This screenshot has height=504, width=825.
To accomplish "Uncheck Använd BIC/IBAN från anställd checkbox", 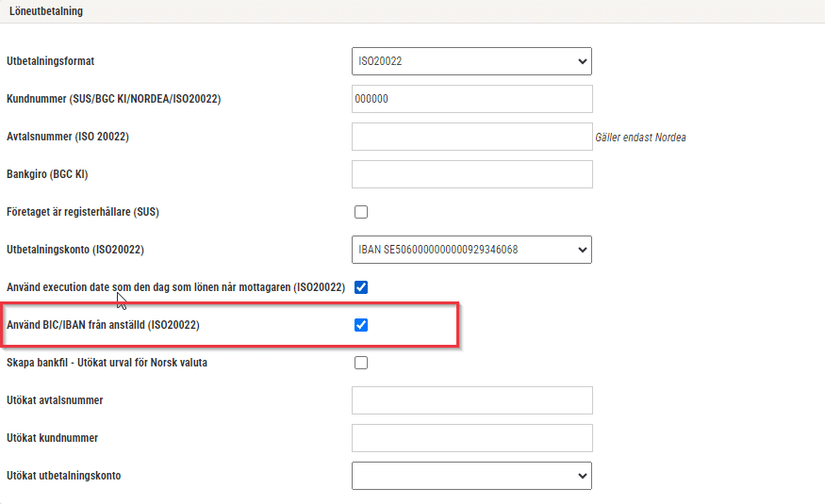I will [x=361, y=325].
